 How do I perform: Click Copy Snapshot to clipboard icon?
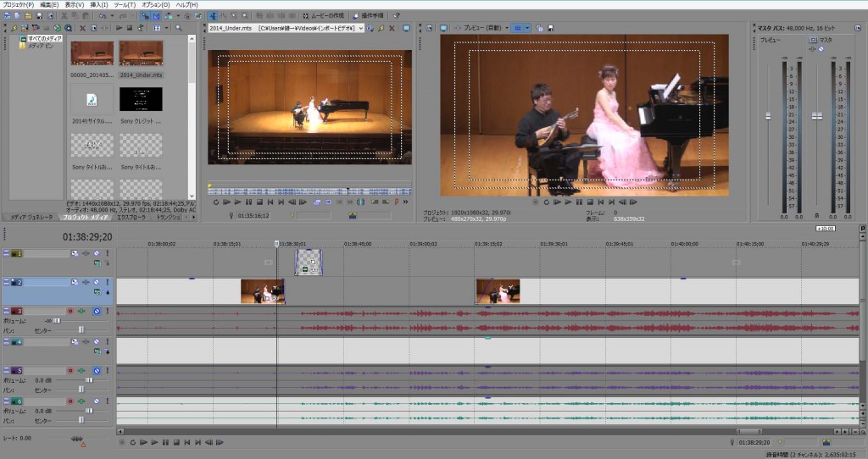(540, 28)
